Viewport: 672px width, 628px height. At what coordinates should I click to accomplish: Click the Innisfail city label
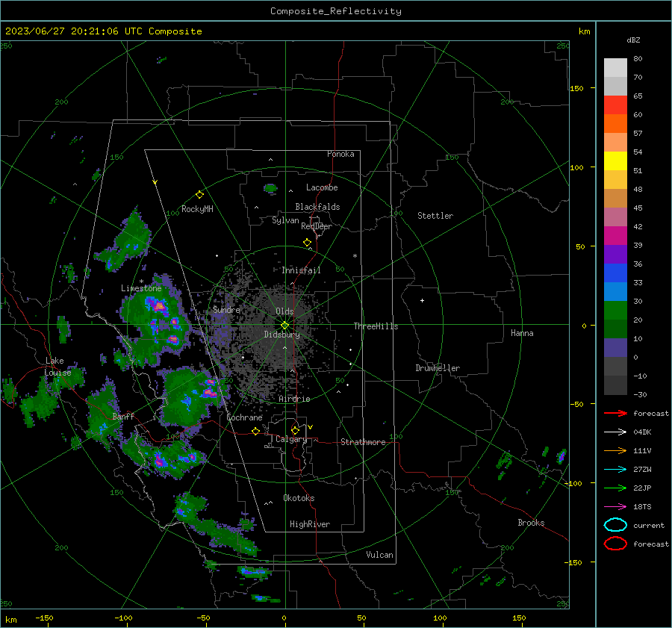tap(301, 270)
